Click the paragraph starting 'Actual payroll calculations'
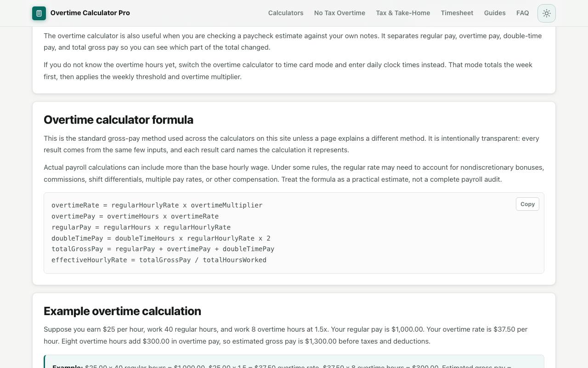588x368 pixels. 294,173
